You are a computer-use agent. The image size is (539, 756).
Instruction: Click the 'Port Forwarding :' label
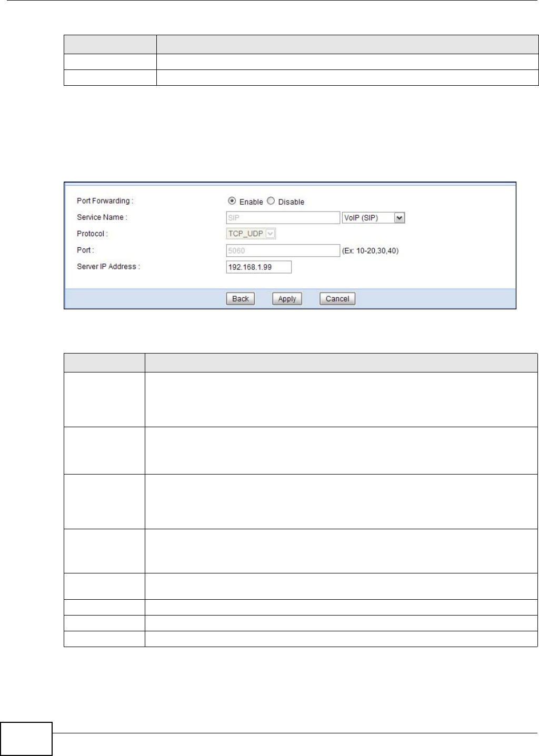coord(105,201)
